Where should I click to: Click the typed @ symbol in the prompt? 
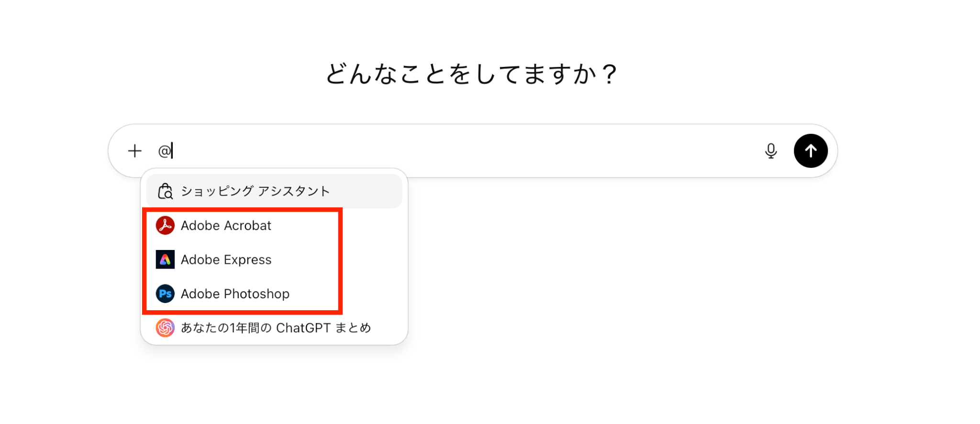coord(164,151)
